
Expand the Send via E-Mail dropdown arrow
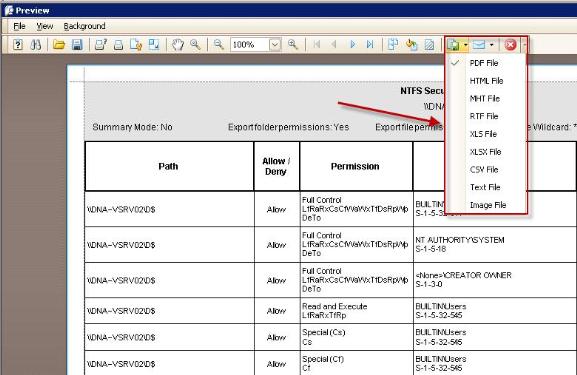point(491,45)
